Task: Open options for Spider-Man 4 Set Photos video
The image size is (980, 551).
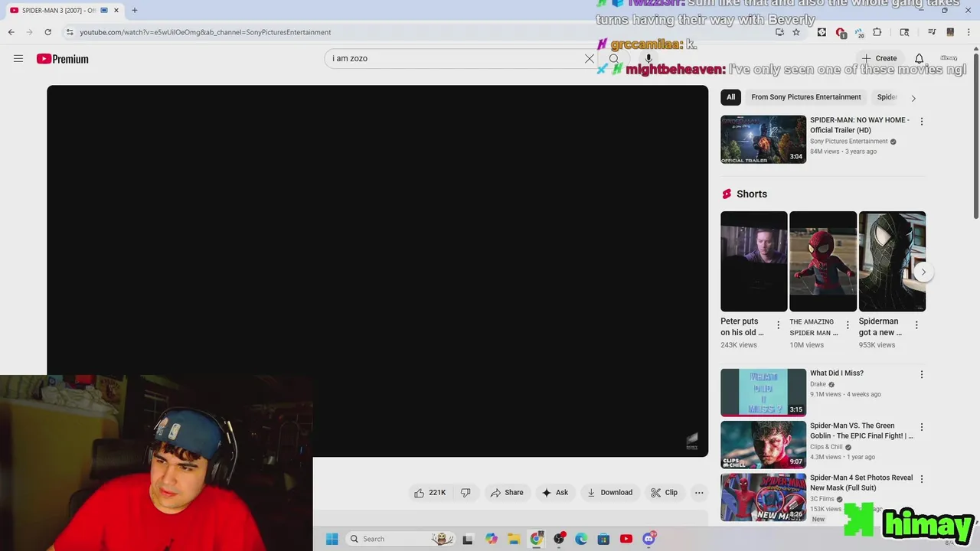Action: point(922,479)
